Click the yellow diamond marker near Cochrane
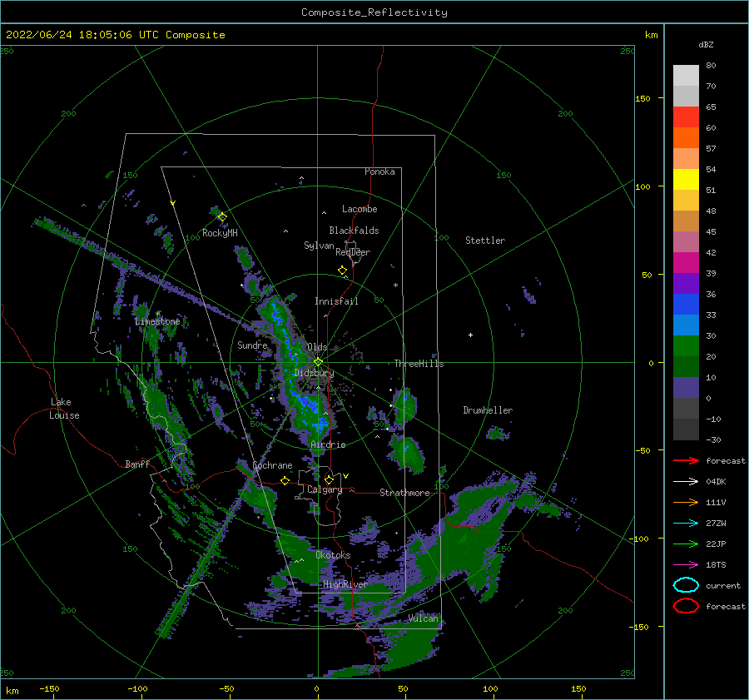 tap(285, 481)
